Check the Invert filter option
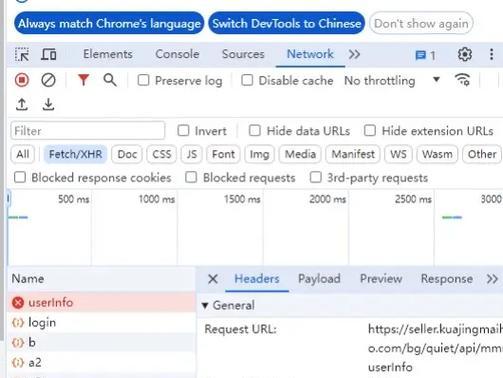Image resolution: width=503 pixels, height=378 pixels. click(x=183, y=131)
